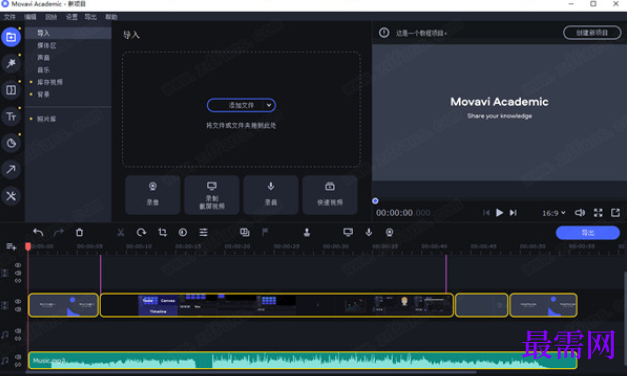Open the 回放 menu
This screenshot has width=634, height=376.
(x=51, y=17)
